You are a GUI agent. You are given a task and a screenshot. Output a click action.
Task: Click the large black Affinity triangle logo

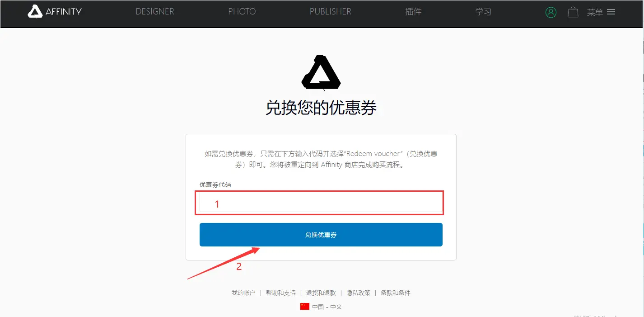tap(321, 71)
